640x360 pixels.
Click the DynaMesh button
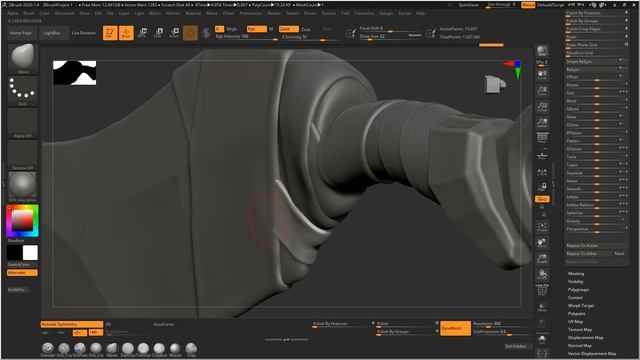click(x=455, y=328)
